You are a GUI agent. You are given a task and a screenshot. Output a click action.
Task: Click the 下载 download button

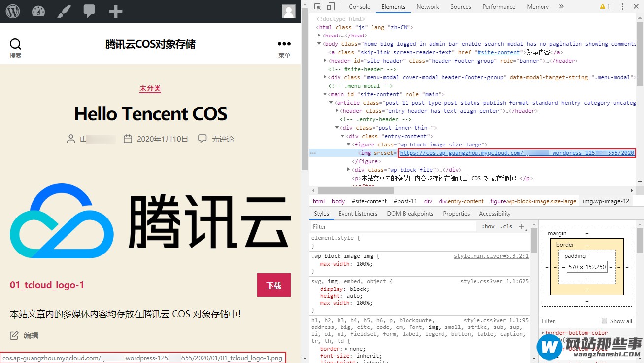pos(274,285)
